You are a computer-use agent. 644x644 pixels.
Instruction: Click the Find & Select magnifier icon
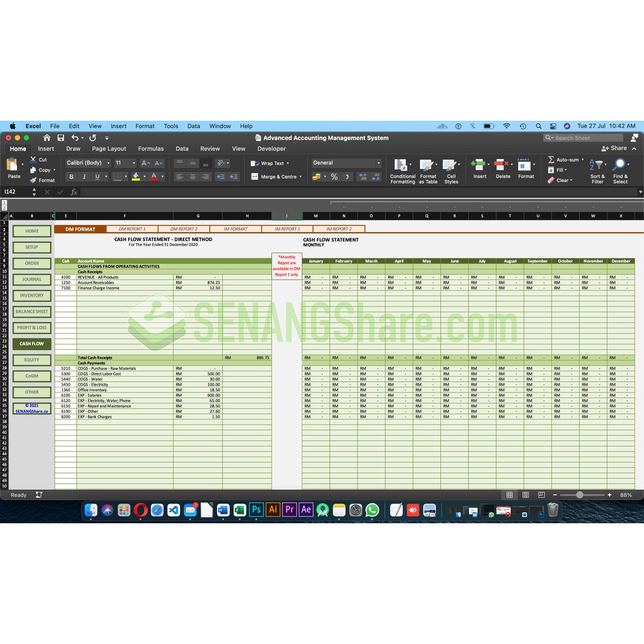[x=620, y=166]
